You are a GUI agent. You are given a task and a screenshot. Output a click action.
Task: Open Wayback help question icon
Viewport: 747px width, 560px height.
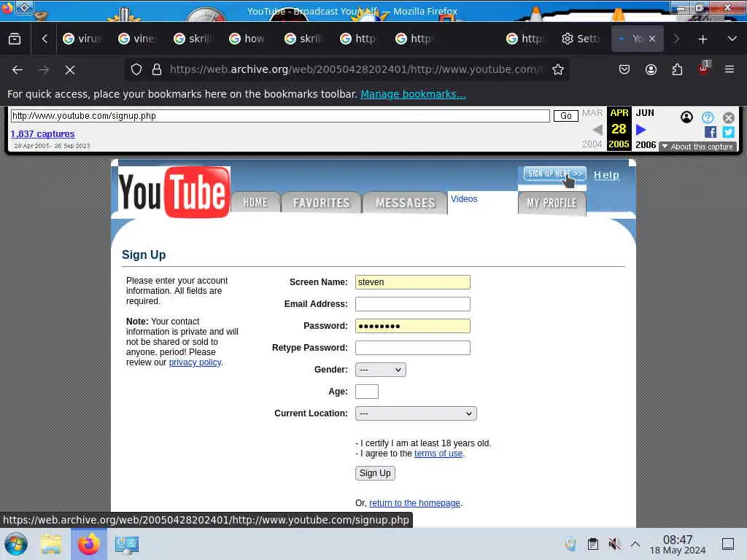(708, 117)
